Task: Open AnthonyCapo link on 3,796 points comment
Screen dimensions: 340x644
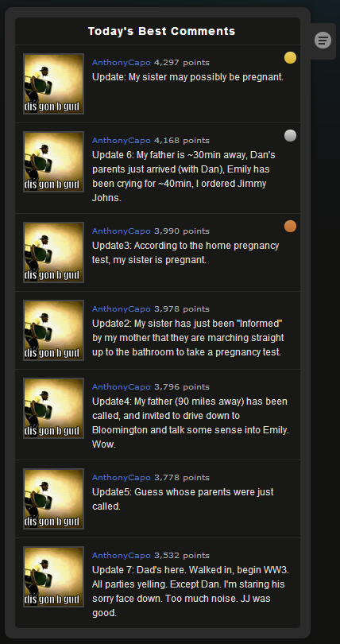Action: (x=122, y=387)
